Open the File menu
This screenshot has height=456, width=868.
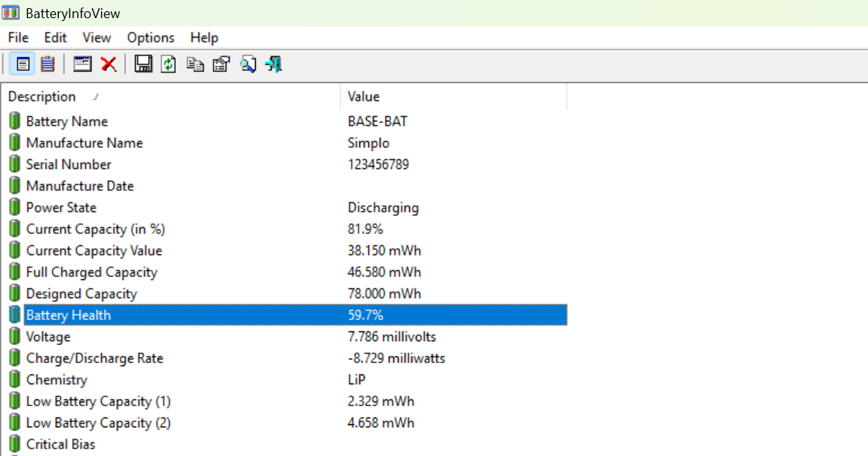18,38
